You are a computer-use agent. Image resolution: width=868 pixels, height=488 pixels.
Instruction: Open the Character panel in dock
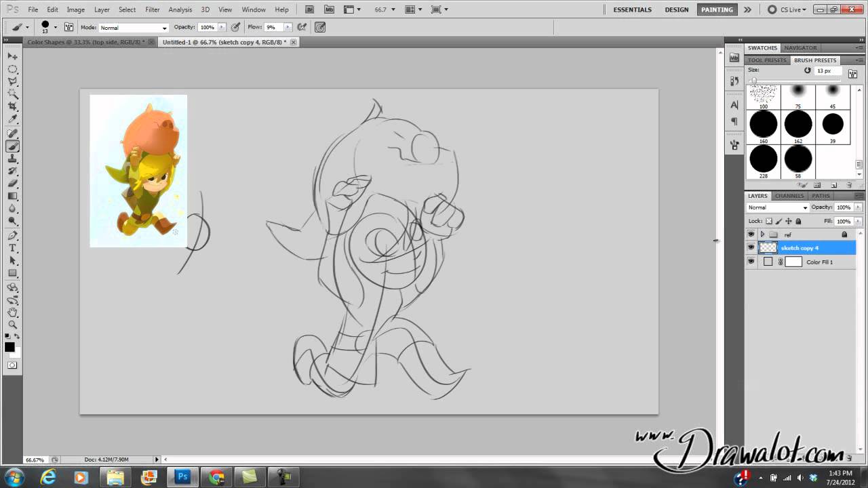click(734, 105)
